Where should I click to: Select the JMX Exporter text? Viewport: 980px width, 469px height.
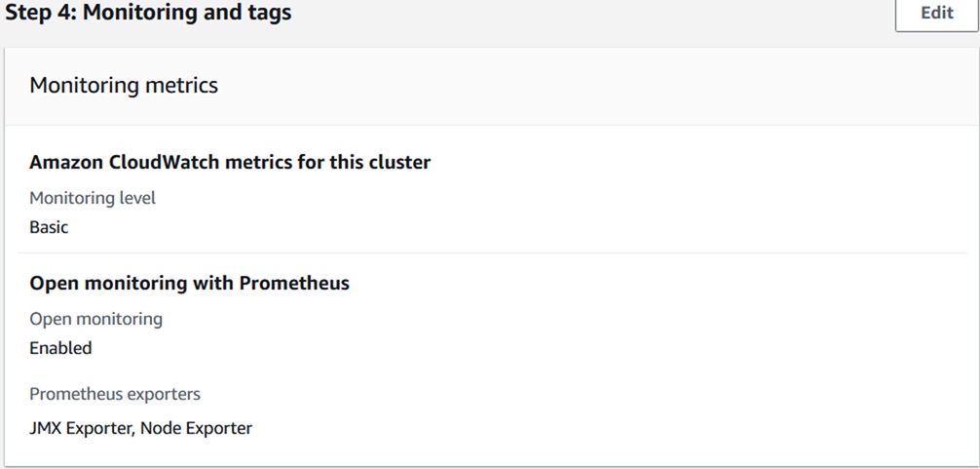(x=80, y=428)
